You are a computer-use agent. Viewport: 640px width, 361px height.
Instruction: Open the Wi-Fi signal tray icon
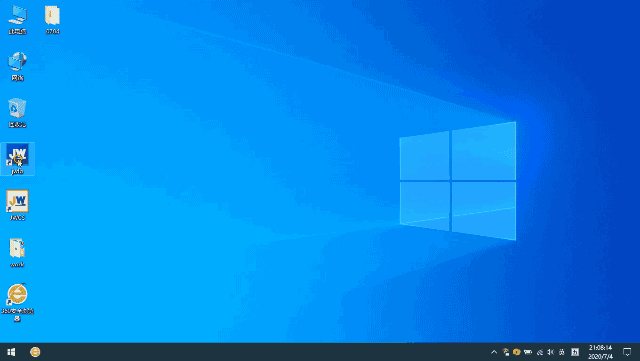click(x=540, y=352)
